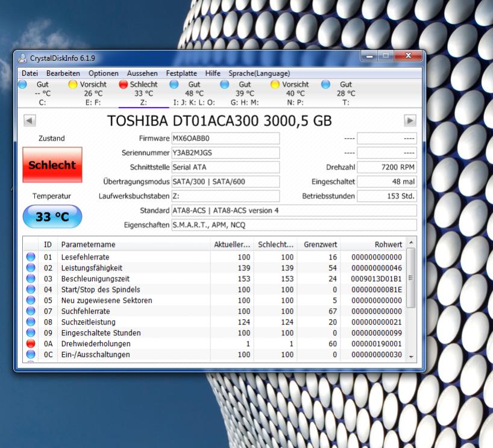The image size is (493, 448).
Task: Select the Ein-/Ausschaltungen parameter row
Action: point(215,355)
